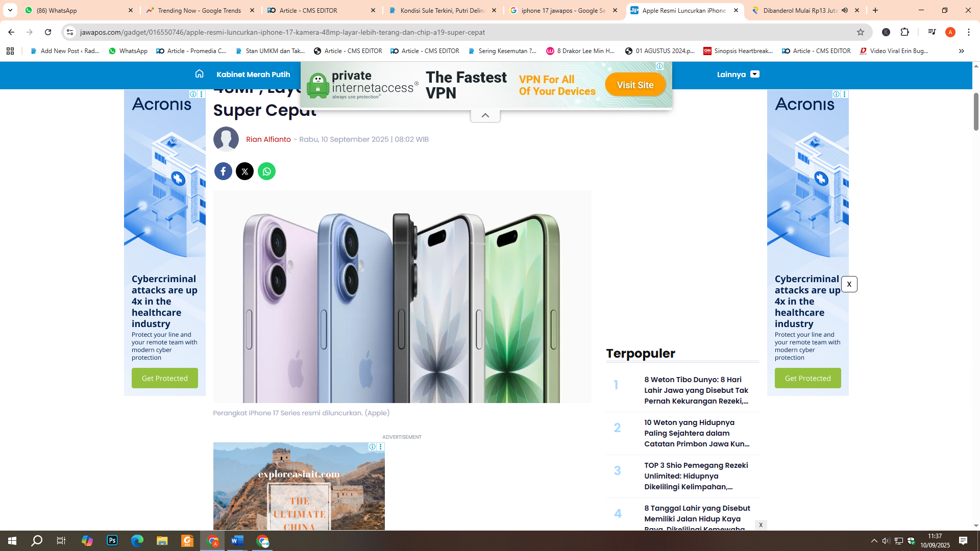Collapse the article header chevron arrow

coord(485,115)
